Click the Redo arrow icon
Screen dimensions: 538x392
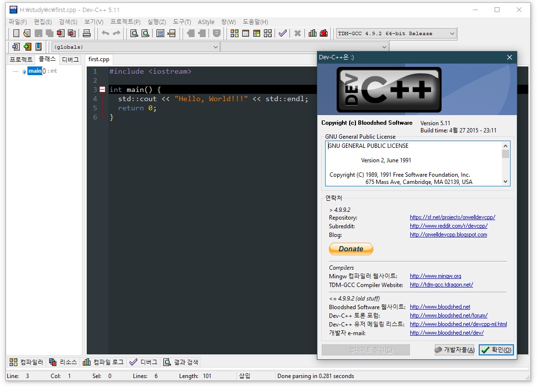[x=117, y=33]
